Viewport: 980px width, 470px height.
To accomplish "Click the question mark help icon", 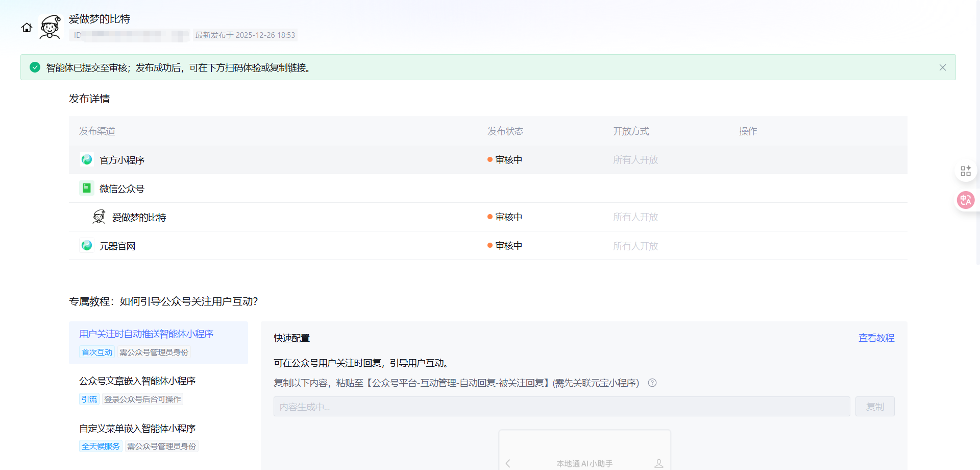I will pyautogui.click(x=652, y=383).
